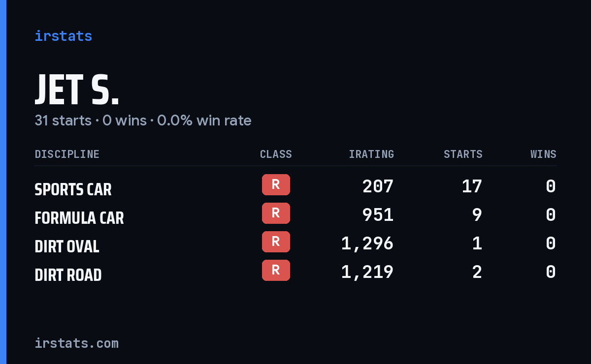
Task: Click the Dirt Oval iRating value 1,296
Action: (x=367, y=243)
